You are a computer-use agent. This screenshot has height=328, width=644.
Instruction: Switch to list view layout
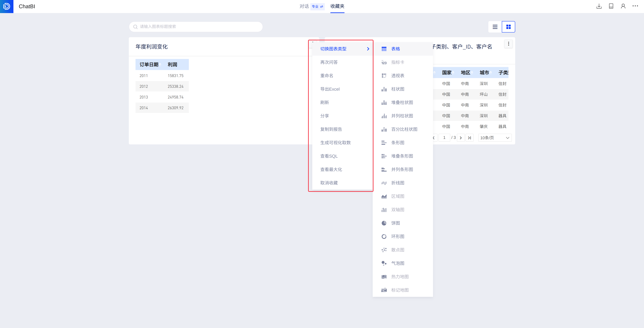click(x=495, y=27)
